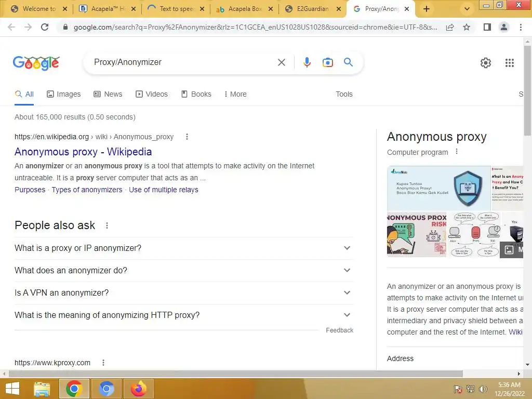Open the Anonymous Proxy Risk thumbnail
The image size is (532, 399).
(x=417, y=234)
